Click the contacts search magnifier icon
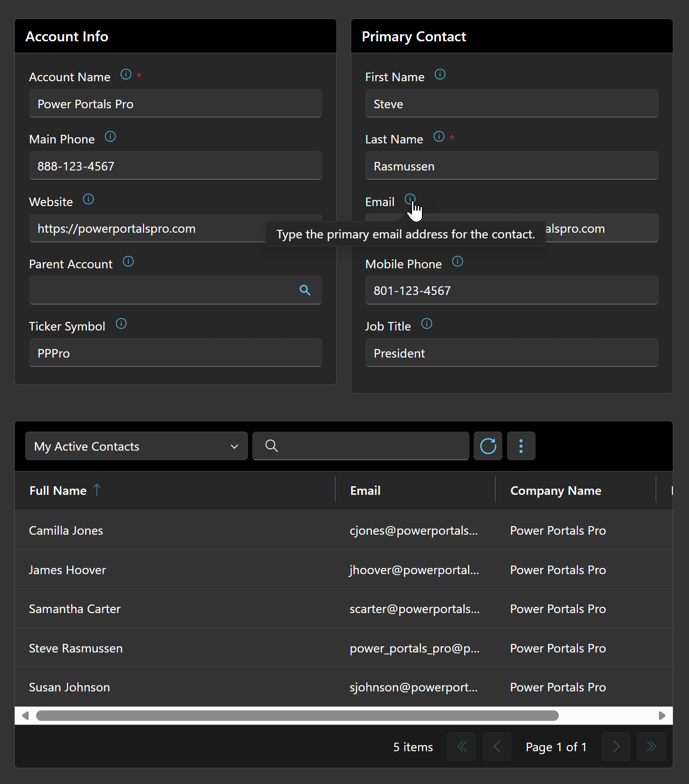689x784 pixels. (272, 445)
